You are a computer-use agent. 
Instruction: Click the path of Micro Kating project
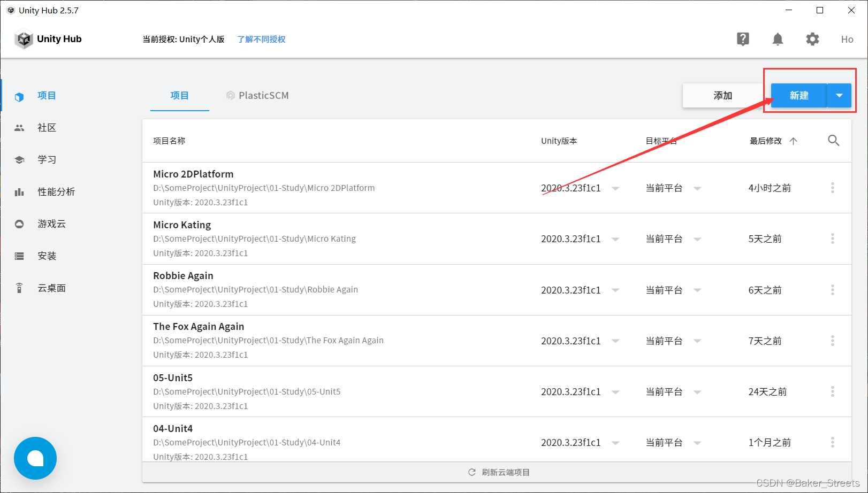tap(254, 239)
